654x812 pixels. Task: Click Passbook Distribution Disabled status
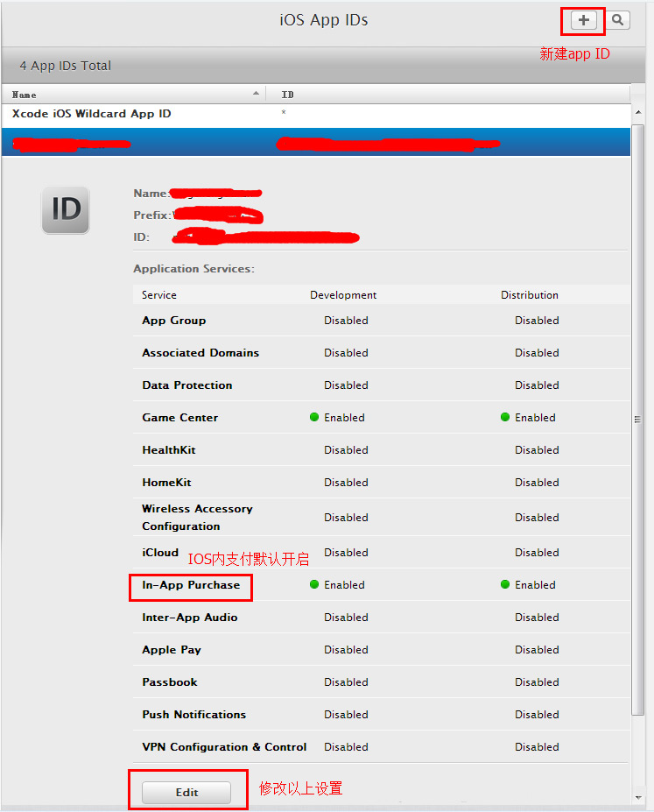[x=537, y=682]
